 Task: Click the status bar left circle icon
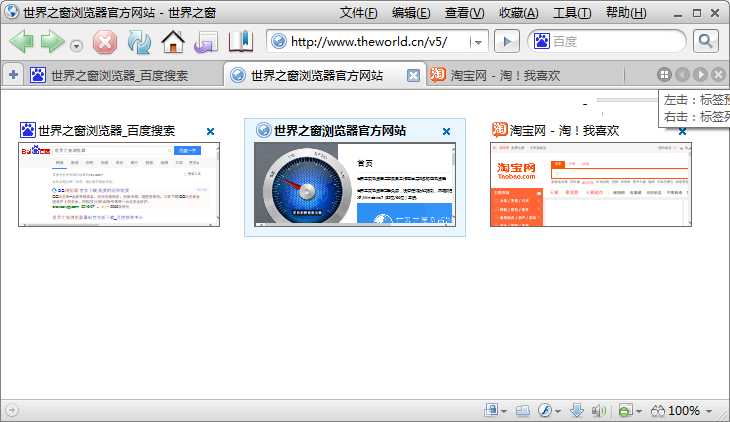[12, 411]
